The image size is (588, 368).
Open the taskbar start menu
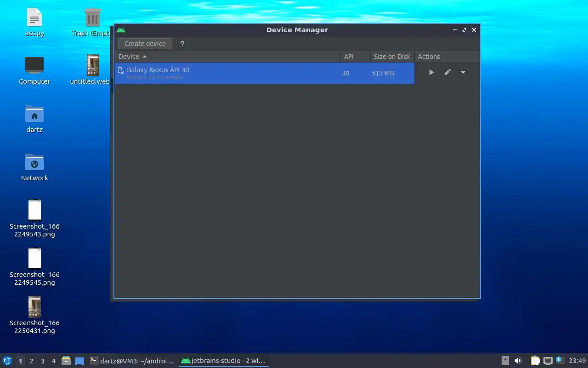pos(7,361)
